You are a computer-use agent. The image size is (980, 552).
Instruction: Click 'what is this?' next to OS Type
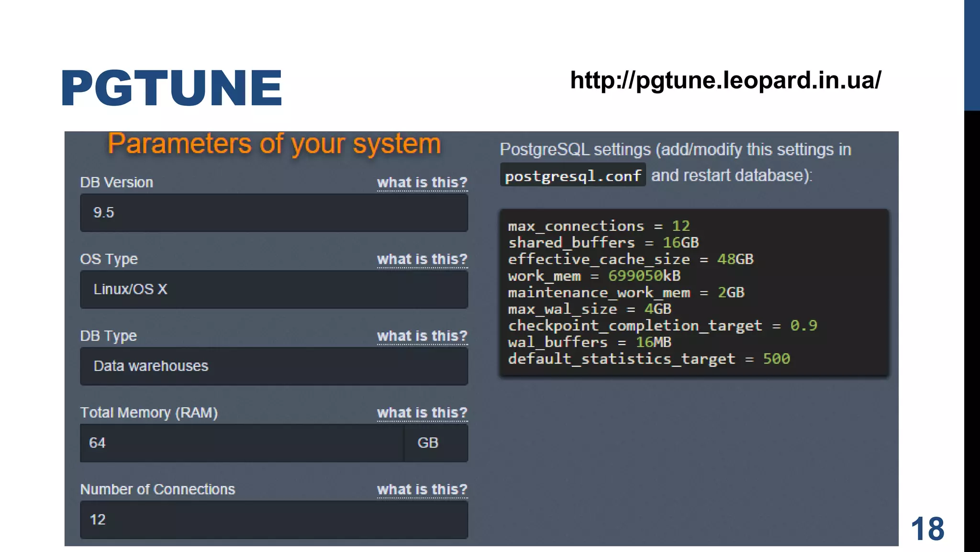pos(422,259)
